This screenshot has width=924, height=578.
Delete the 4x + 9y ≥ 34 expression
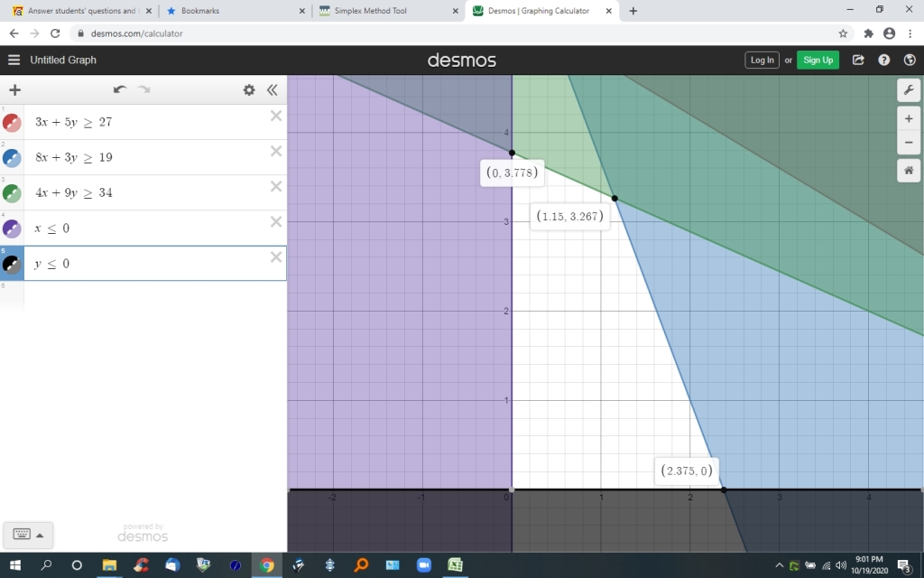pyautogui.click(x=276, y=186)
